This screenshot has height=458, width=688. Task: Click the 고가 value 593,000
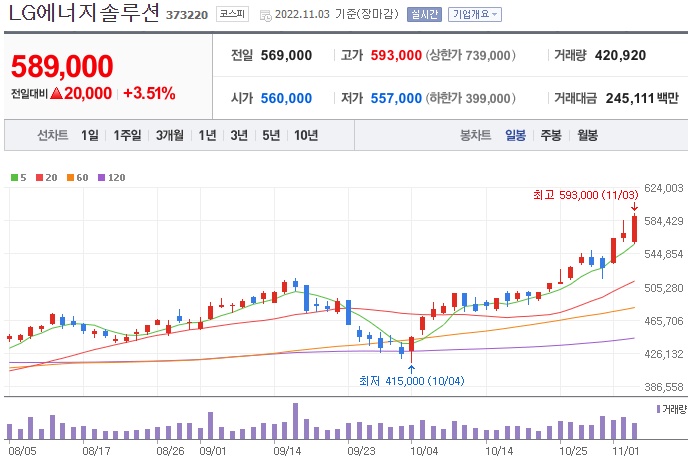pyautogui.click(x=396, y=55)
